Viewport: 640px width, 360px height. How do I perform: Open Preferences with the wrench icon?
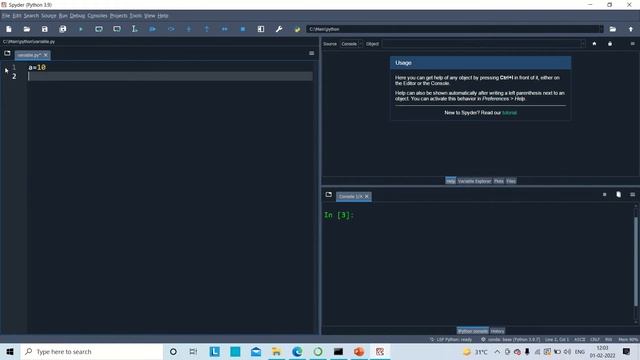pyautogui.click(x=279, y=29)
